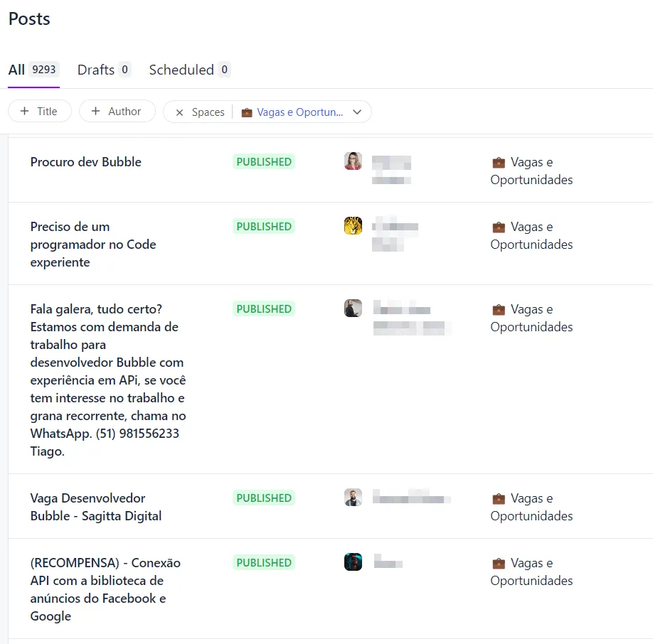
Task: Click plus icon on Author filter
Action: coord(96,112)
